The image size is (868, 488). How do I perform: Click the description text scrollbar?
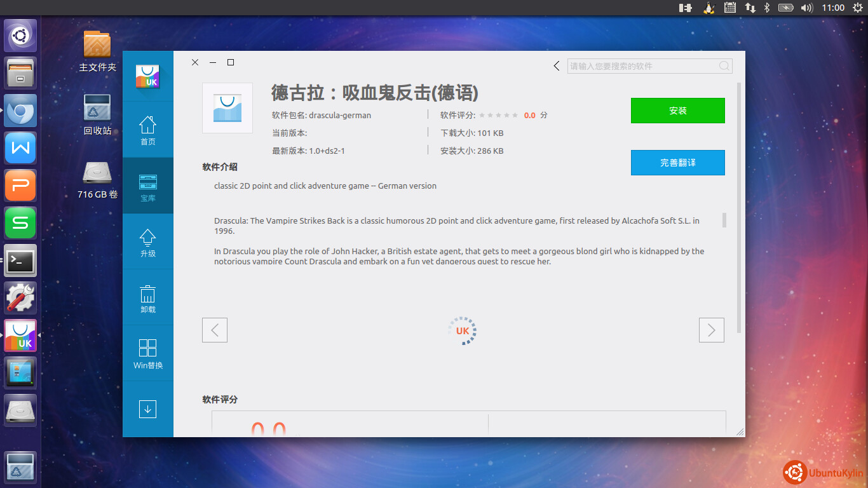[724, 220]
